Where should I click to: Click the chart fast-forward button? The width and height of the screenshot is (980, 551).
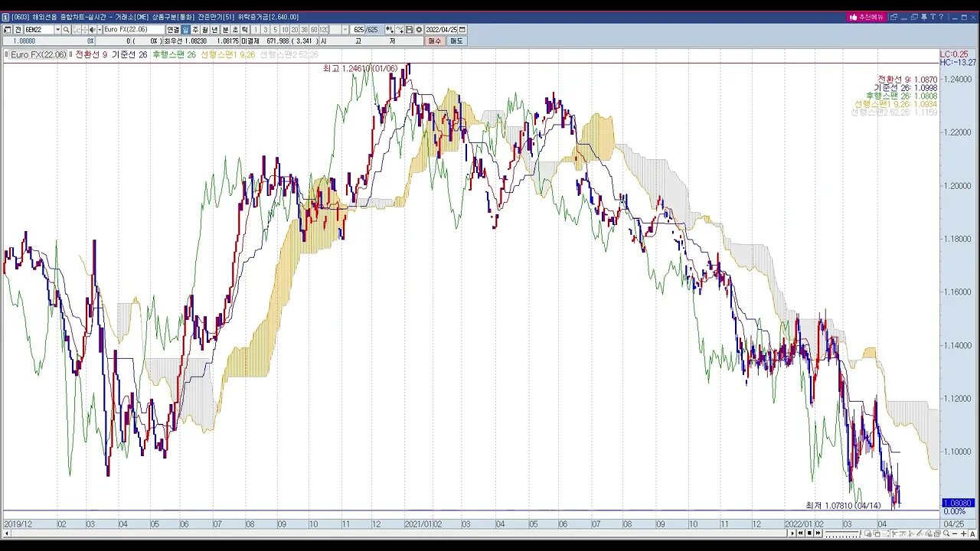point(818,533)
